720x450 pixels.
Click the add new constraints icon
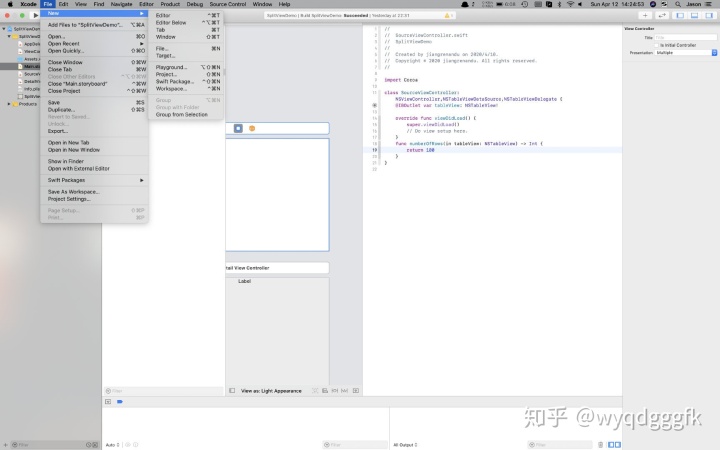click(335, 391)
